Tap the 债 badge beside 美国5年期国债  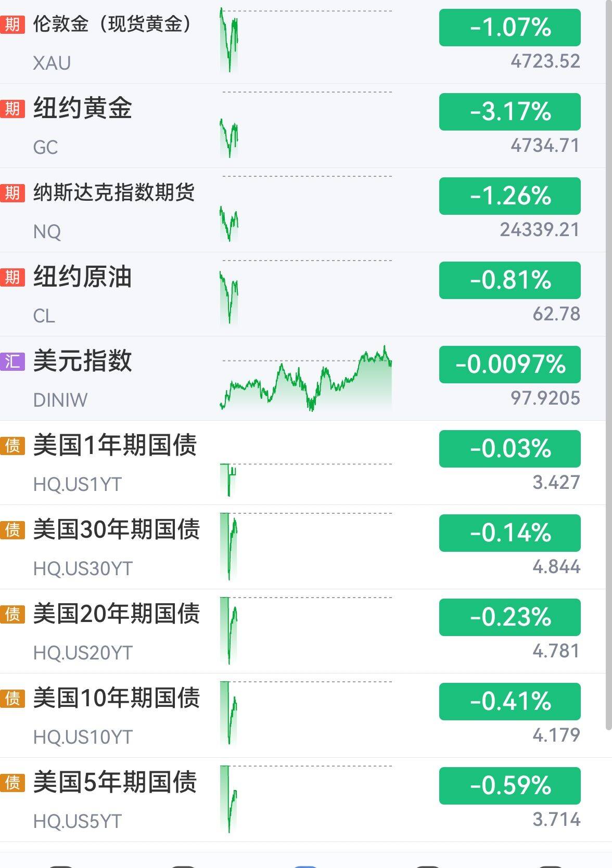point(12,782)
